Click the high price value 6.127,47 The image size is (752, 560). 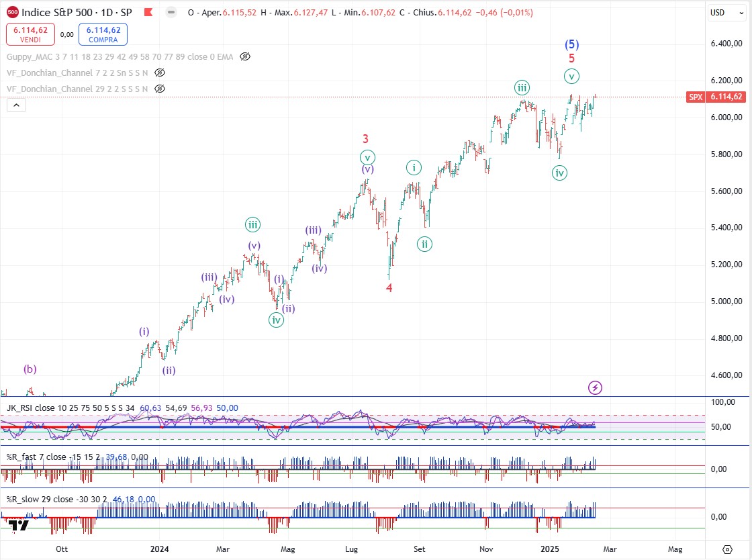coord(311,13)
